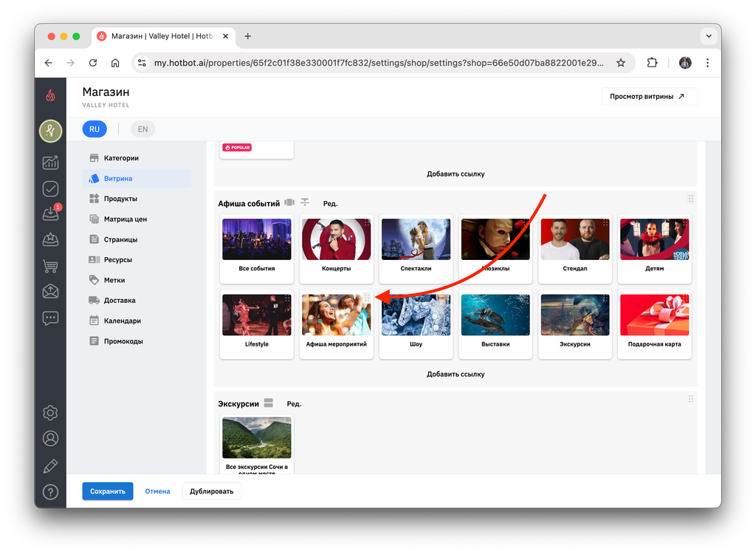The width and height of the screenshot is (756, 554).
Task: Select the Все события card
Action: [256, 250]
